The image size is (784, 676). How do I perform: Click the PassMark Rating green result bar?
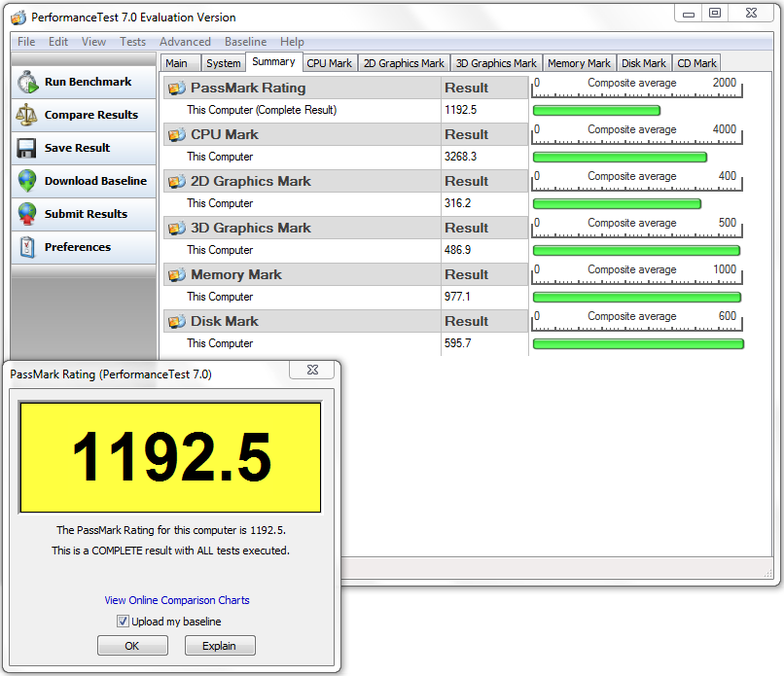point(596,111)
